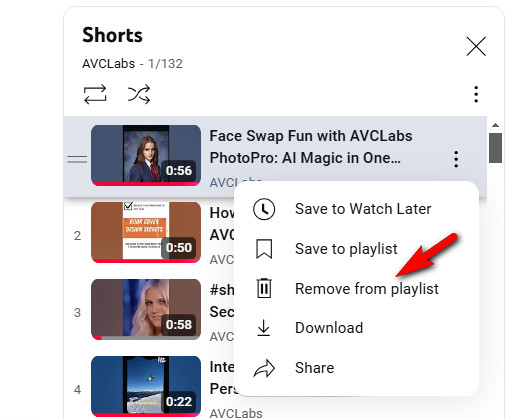Close the Shorts playlist panel
Image resolution: width=508 pixels, height=419 pixels.
pyautogui.click(x=476, y=46)
